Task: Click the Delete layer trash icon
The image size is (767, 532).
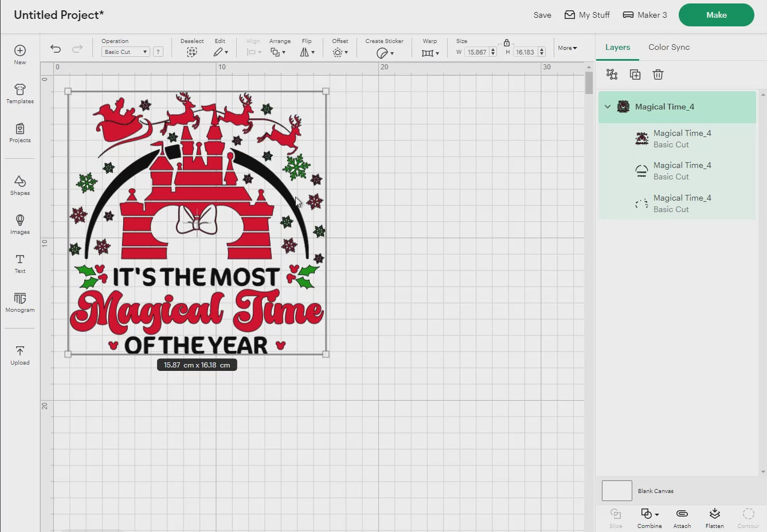Action: click(x=658, y=75)
